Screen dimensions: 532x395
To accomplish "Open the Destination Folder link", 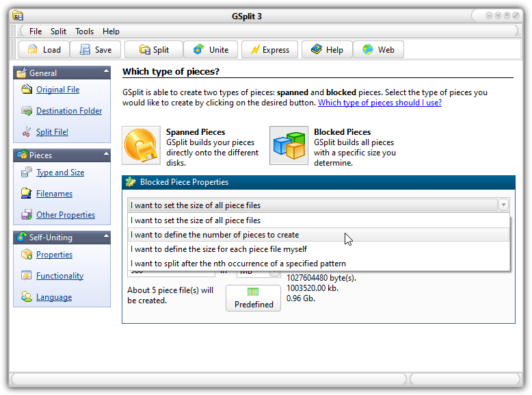I will 69,111.
